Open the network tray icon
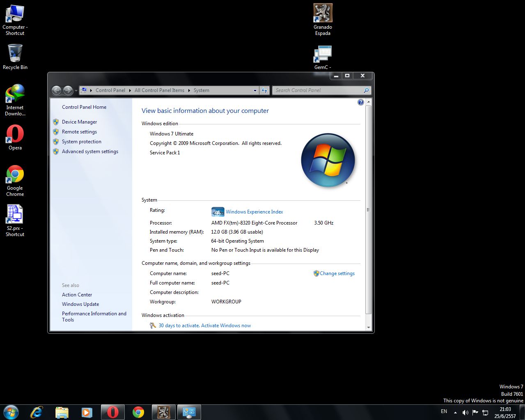 [x=485, y=412]
